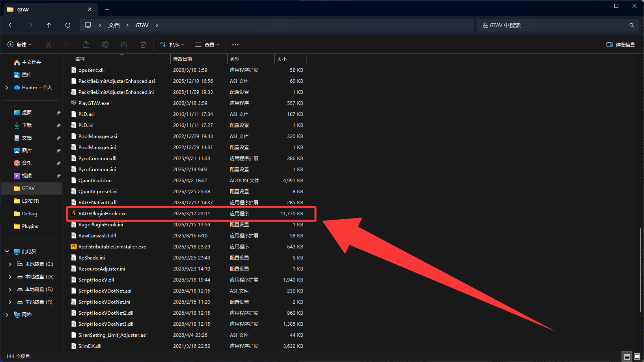Screen dimensions: 644x362
Task: Click the monitor icon in address bar
Action: pyautogui.click(x=88, y=25)
